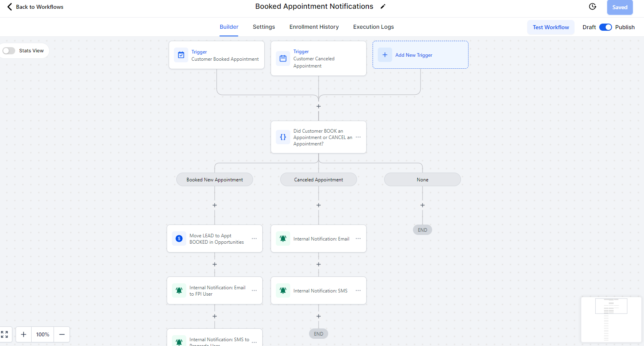The height and width of the screenshot is (346, 644).
Task: Toggle Stats View switch
Action: 9,51
